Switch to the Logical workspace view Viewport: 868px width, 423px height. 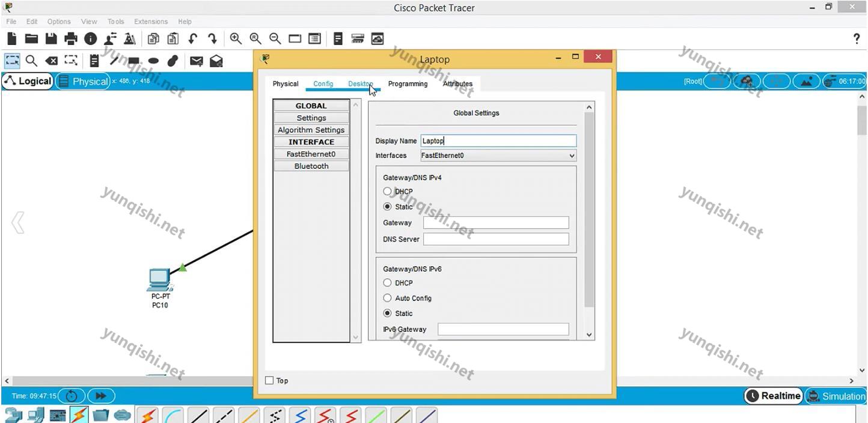coord(28,81)
